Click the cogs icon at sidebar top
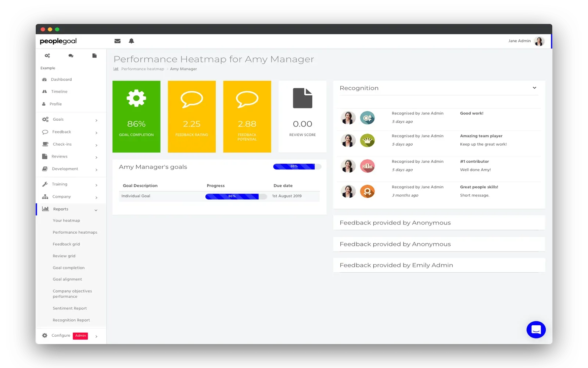 point(47,56)
